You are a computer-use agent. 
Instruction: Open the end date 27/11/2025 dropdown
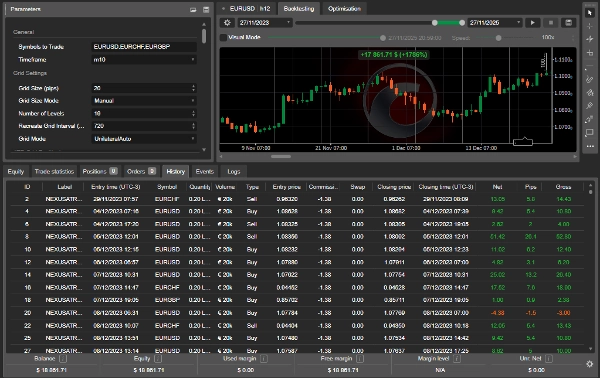(495, 23)
